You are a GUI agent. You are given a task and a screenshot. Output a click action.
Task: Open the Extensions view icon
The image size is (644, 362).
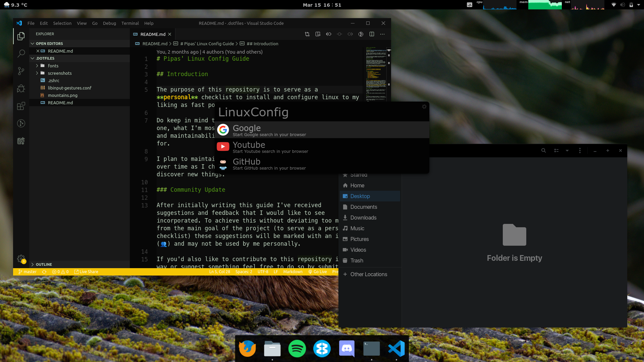pyautogui.click(x=21, y=106)
